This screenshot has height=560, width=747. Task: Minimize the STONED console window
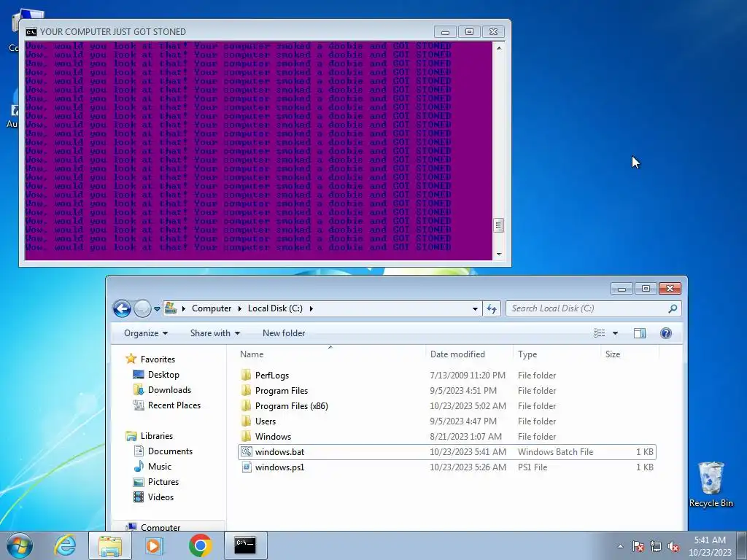[446, 32]
